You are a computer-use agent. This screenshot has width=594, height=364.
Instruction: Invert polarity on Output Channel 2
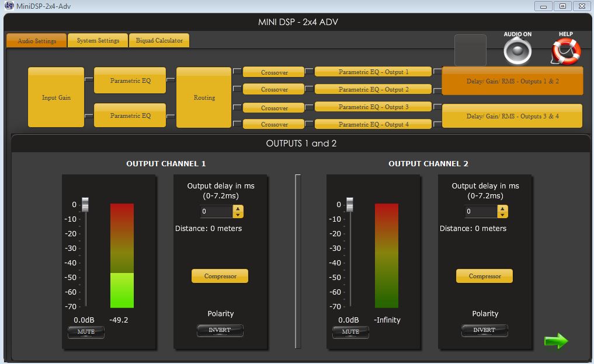pos(485,330)
